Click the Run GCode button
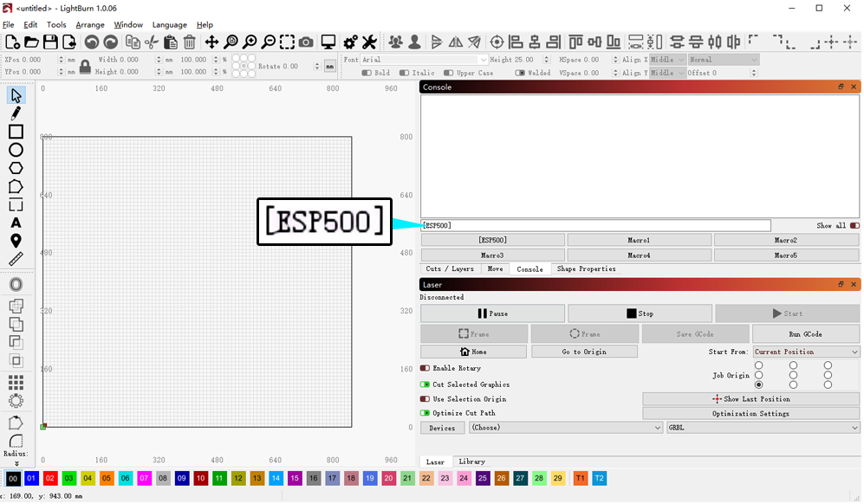 806,333
